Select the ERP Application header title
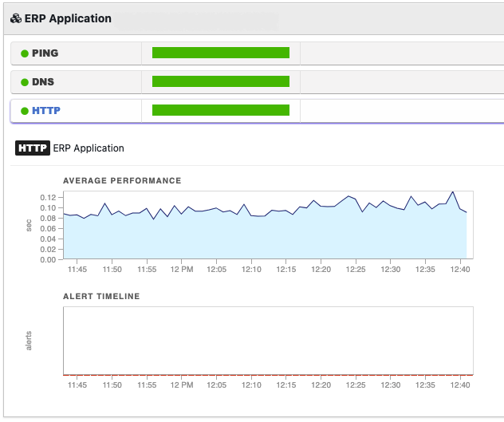Image resolution: width=504 pixels, height=422 pixels. point(68,18)
